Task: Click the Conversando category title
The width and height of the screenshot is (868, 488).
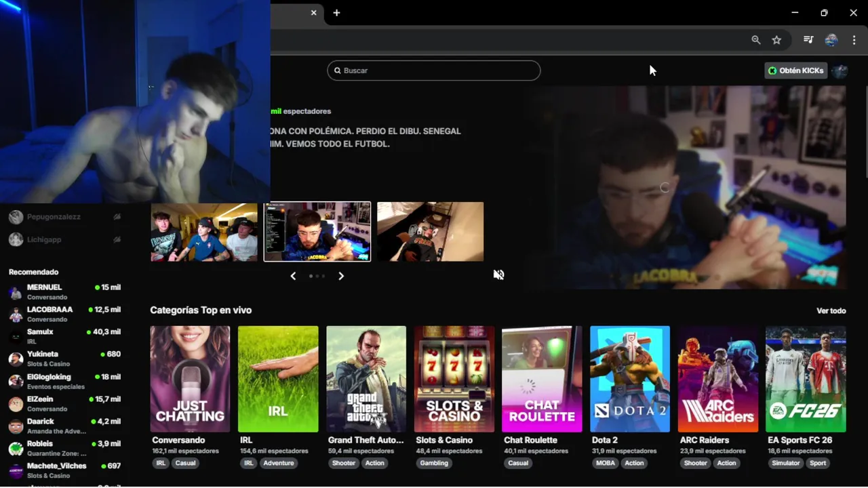Action: pos(178,441)
